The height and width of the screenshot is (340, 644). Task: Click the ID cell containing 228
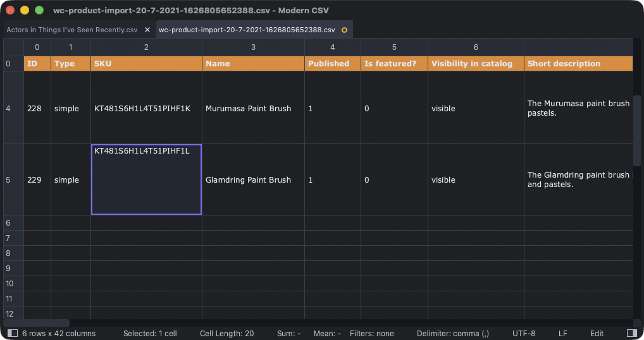pos(37,108)
